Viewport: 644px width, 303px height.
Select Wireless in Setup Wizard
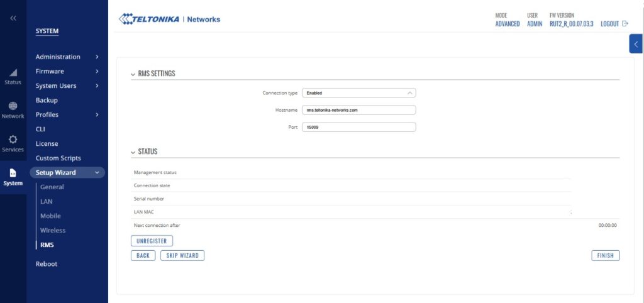click(x=53, y=230)
